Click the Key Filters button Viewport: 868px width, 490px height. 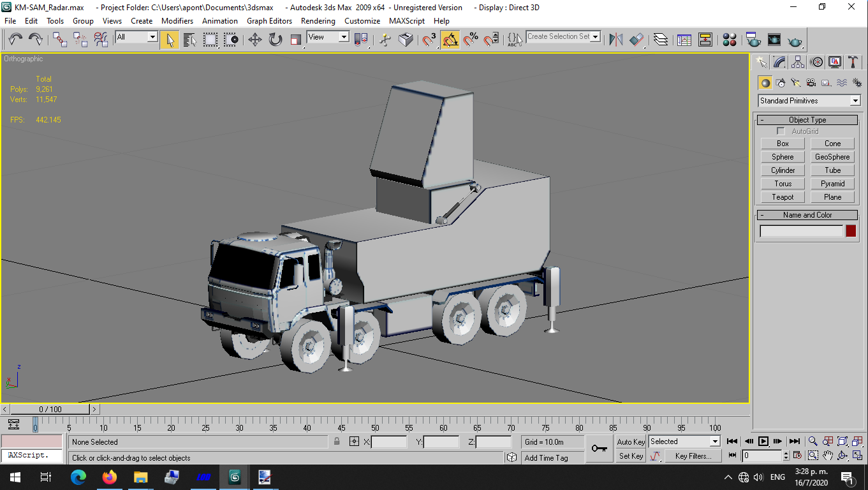(693, 456)
